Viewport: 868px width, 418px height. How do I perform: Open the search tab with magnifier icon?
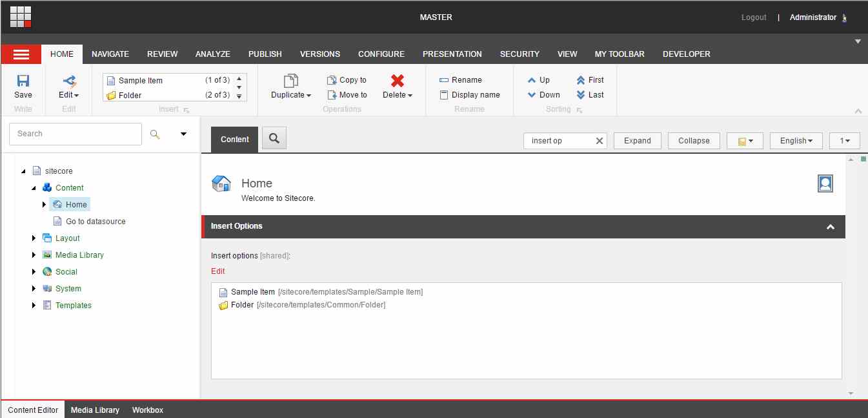(274, 138)
